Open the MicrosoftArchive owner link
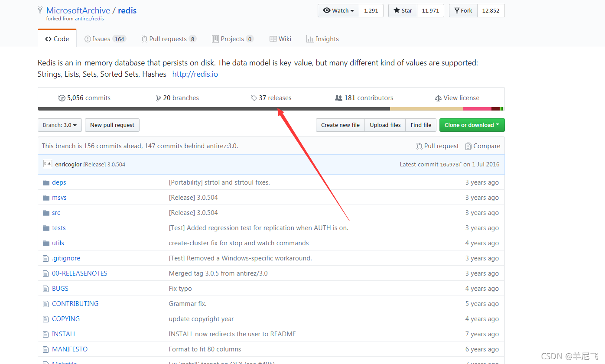Screen dimensions: 605x364 tap(78, 10)
